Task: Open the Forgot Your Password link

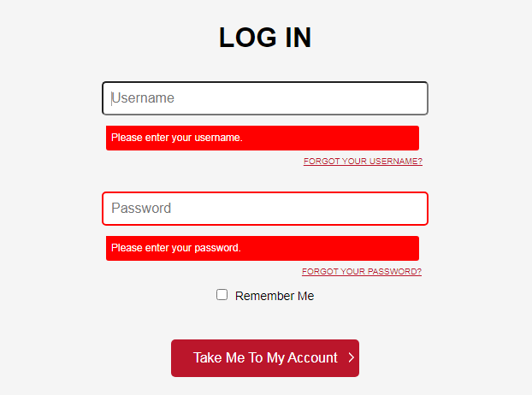Action: (x=362, y=272)
